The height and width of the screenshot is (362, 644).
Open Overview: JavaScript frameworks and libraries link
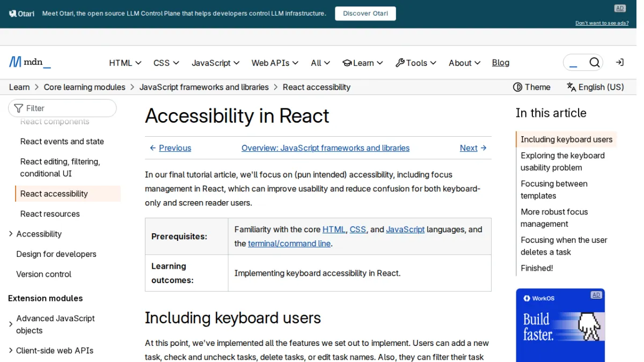(x=325, y=148)
